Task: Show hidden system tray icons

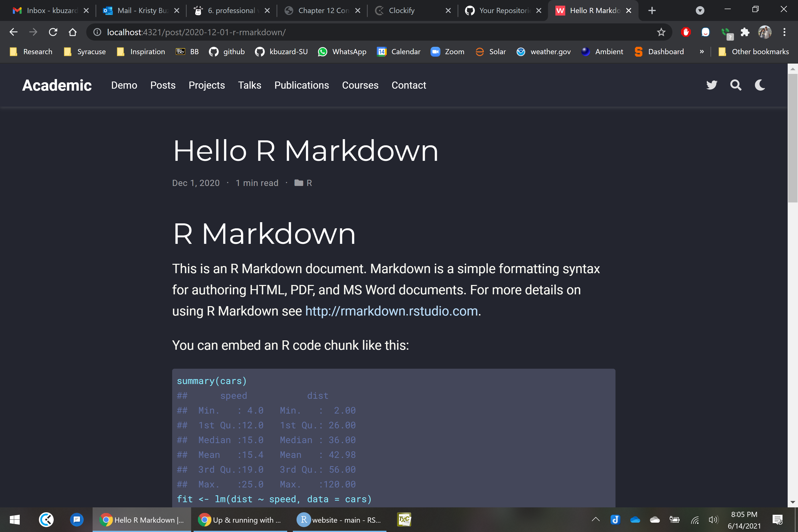Action: click(x=596, y=519)
